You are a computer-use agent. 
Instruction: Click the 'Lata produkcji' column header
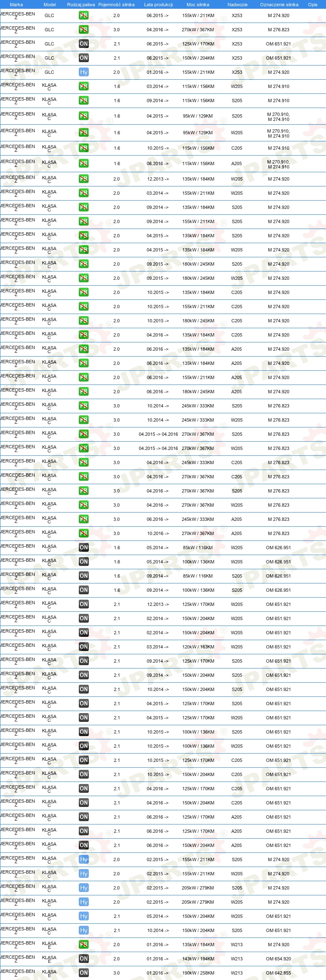click(x=158, y=5)
